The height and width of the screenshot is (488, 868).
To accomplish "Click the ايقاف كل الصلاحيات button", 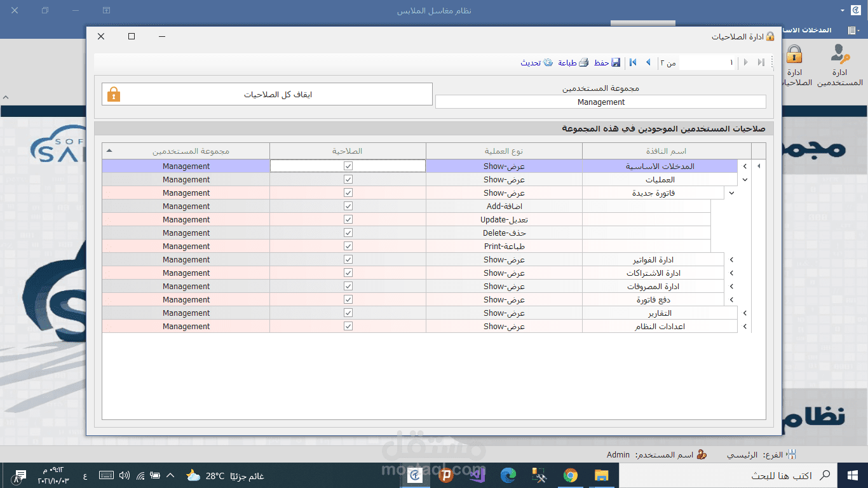I will click(267, 94).
